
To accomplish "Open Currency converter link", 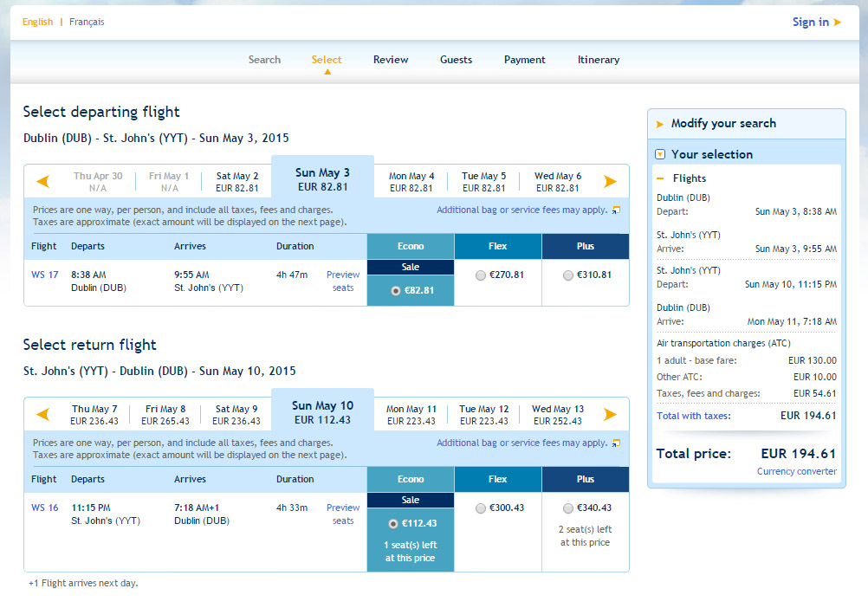I will (x=797, y=471).
